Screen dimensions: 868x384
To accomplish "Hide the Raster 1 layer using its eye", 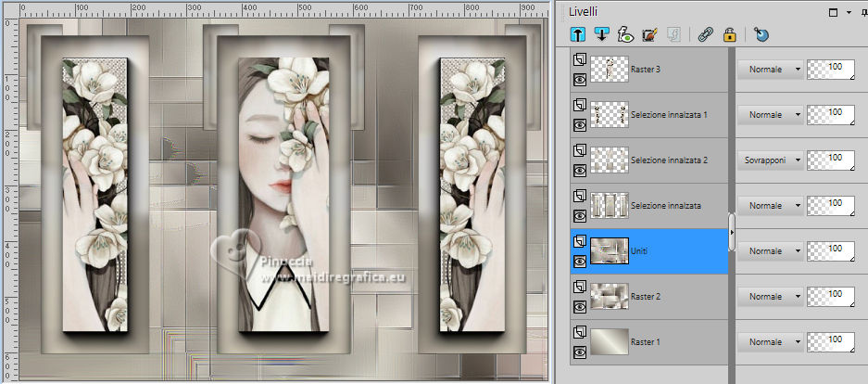I will 580,352.
